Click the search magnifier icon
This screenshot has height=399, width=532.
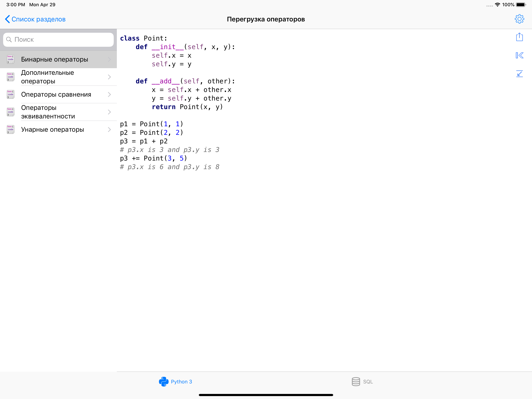pos(9,40)
